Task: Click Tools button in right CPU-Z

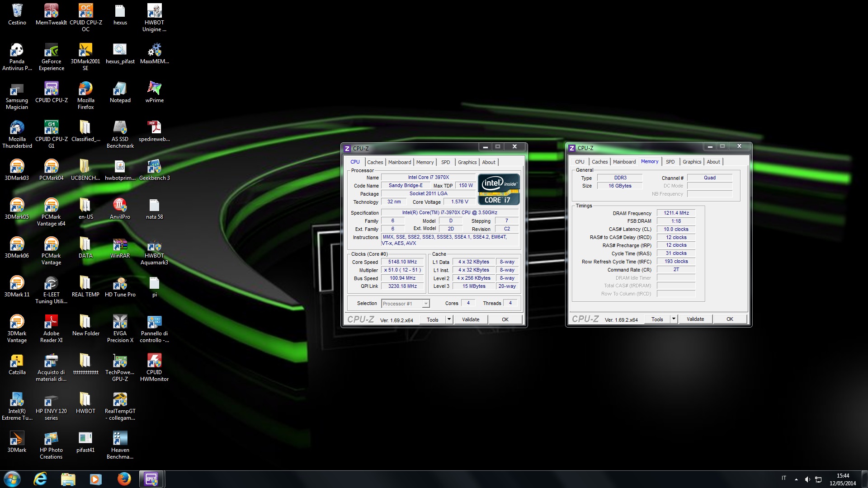Action: click(657, 319)
